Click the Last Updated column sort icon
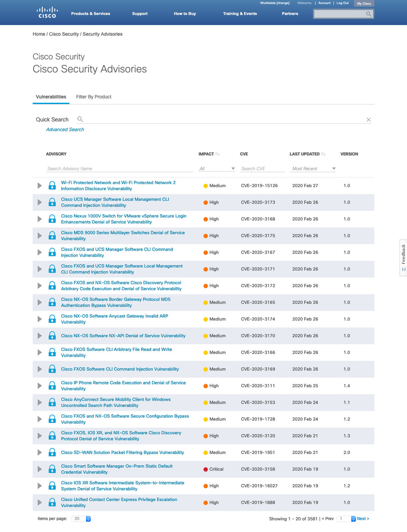 323,154
